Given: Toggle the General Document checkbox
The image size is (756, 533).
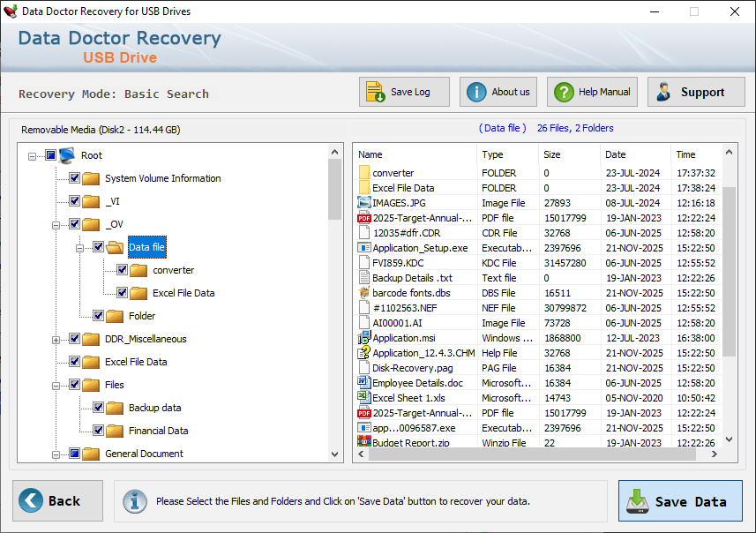Looking at the screenshot, I should [74, 453].
